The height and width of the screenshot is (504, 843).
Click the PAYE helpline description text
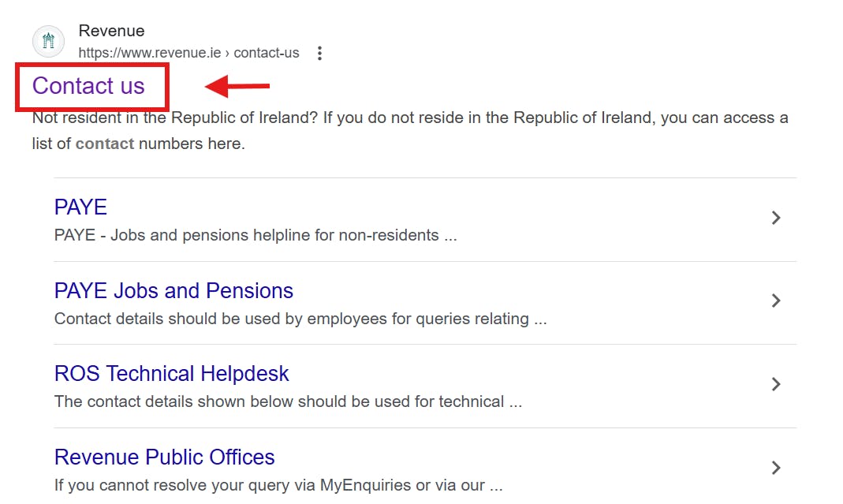point(254,235)
